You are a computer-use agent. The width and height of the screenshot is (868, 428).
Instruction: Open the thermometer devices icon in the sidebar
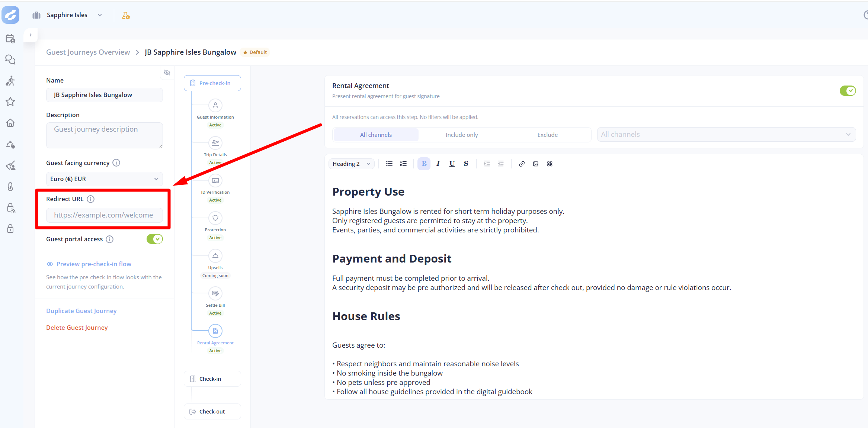coord(10,187)
